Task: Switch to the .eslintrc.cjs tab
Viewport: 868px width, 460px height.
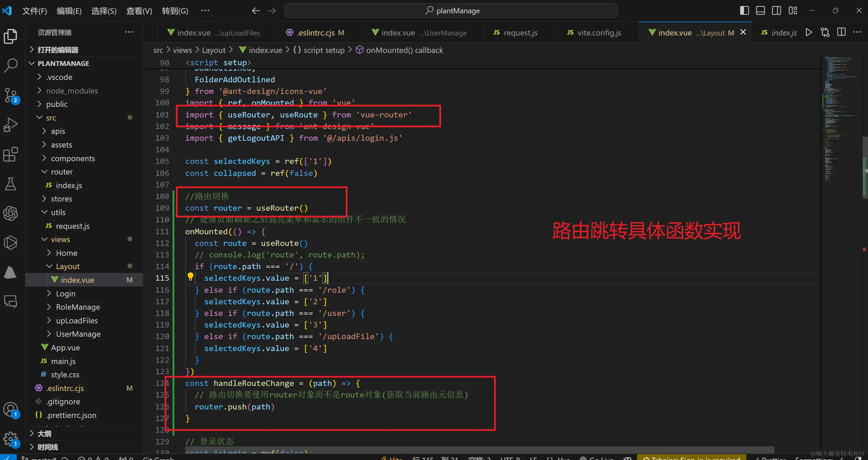Action: (x=320, y=33)
